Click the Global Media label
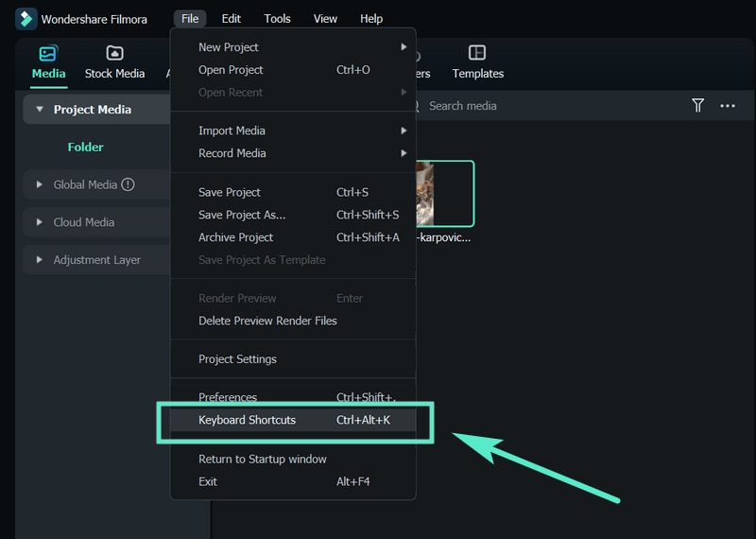The height and width of the screenshot is (539, 756). click(85, 184)
